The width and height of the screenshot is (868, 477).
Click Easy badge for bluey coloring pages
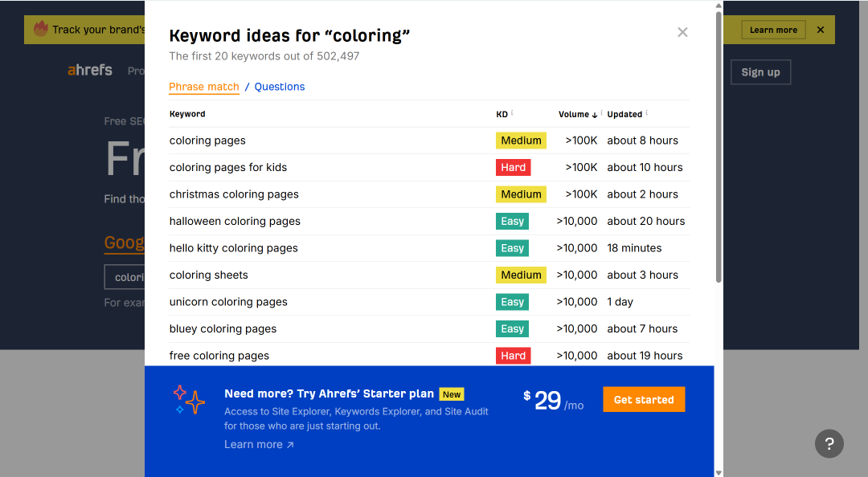(x=512, y=328)
